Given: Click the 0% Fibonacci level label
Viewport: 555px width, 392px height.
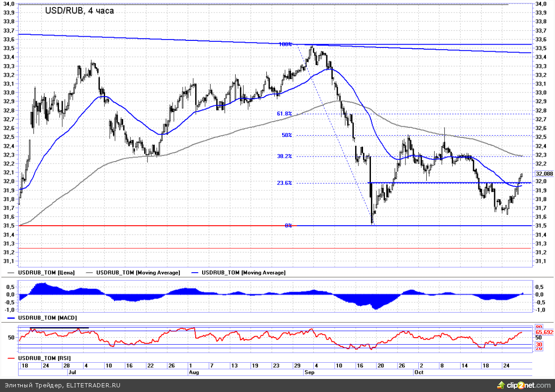Looking at the screenshot, I should click(x=288, y=225).
